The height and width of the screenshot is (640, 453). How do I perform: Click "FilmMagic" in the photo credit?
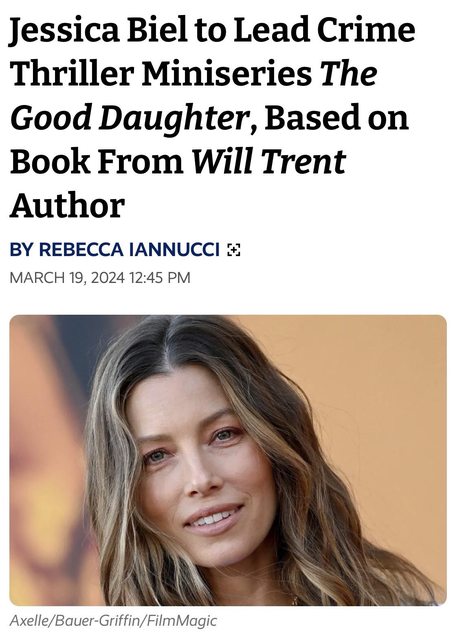(x=181, y=621)
